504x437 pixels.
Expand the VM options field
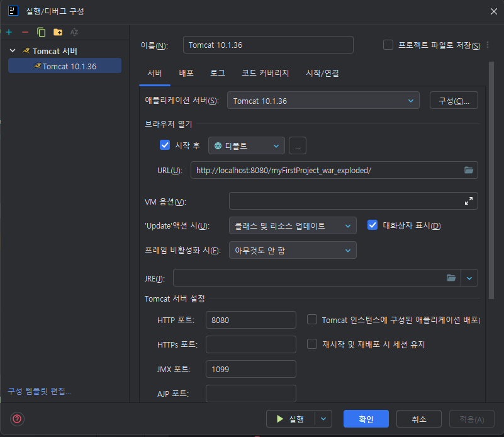coord(469,201)
